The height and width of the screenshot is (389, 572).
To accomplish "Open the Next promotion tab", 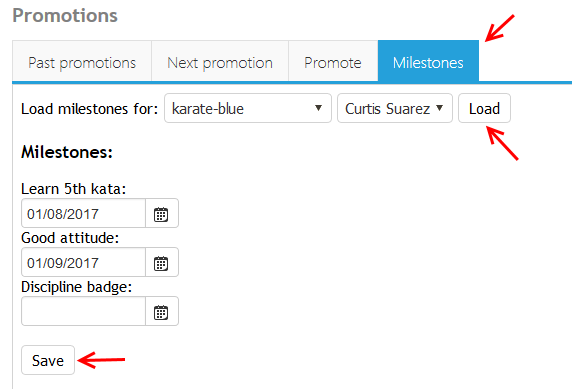I will coord(220,62).
